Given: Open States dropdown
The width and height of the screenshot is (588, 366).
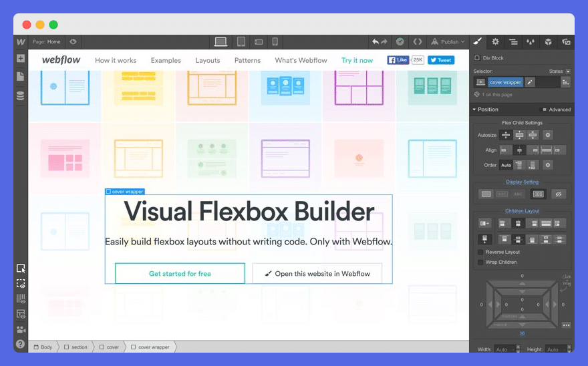Looking at the screenshot, I should (559, 71).
